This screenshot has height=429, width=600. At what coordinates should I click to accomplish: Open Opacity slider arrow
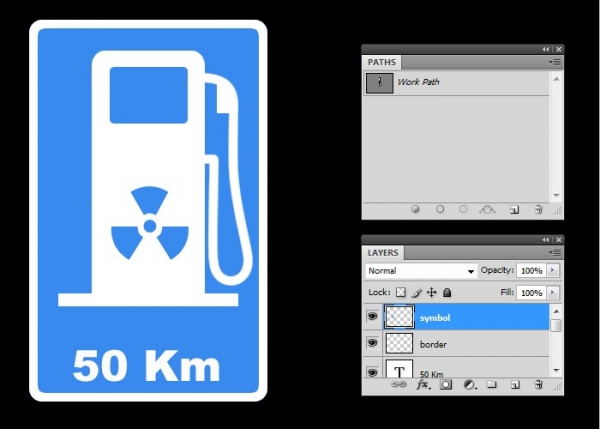(x=552, y=270)
